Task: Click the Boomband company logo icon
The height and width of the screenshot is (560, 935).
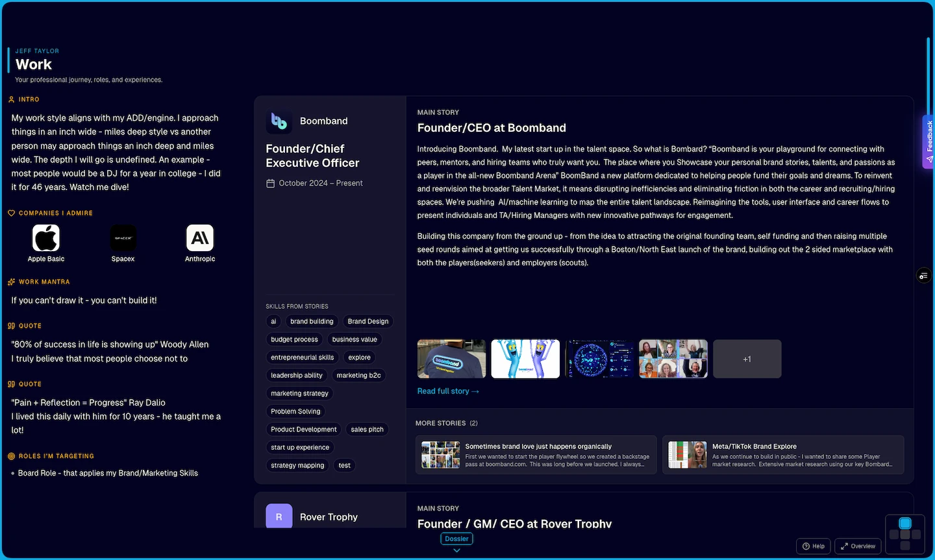Action: tap(279, 121)
